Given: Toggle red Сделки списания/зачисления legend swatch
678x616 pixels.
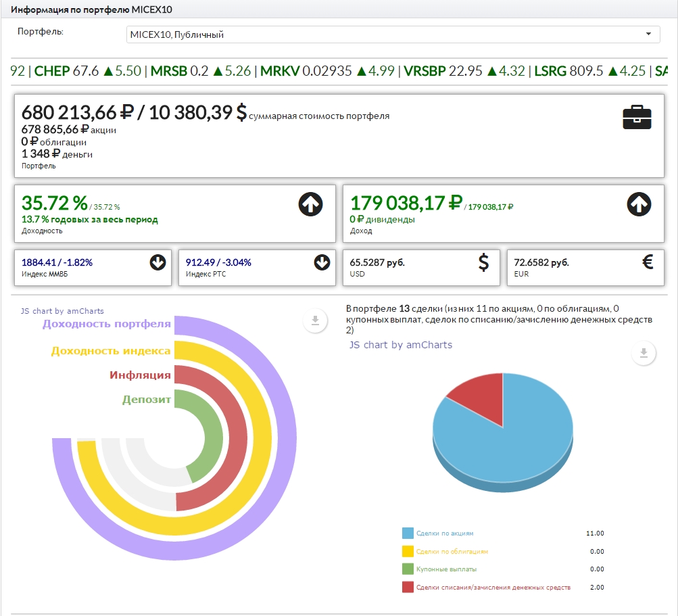Looking at the screenshot, I should (408, 587).
